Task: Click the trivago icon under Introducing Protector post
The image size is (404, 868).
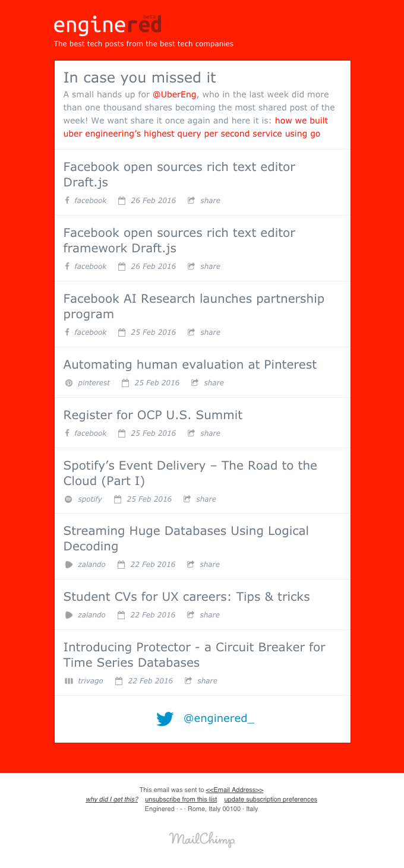Action: click(68, 680)
